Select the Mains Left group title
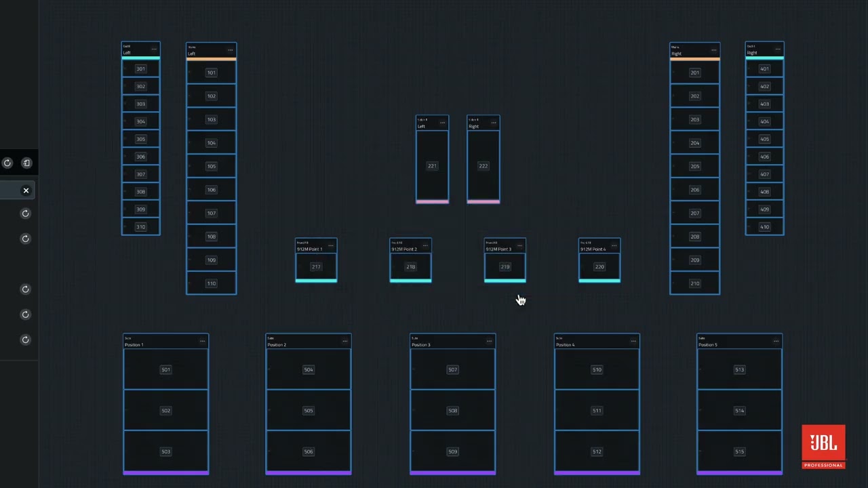868x488 pixels. click(192, 54)
